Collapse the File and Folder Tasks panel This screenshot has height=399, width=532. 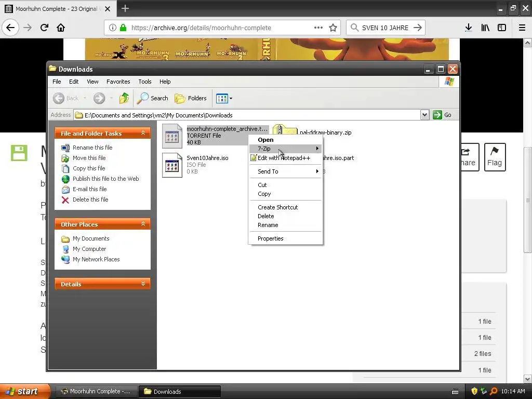coord(143,133)
